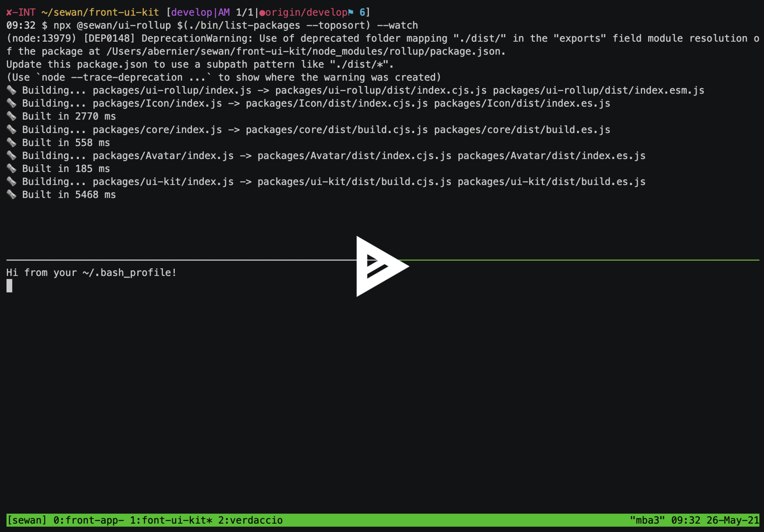Click the emoji beside Built in 185 ms
Image resolution: width=764 pixels, height=532 pixels.
pos(11,169)
